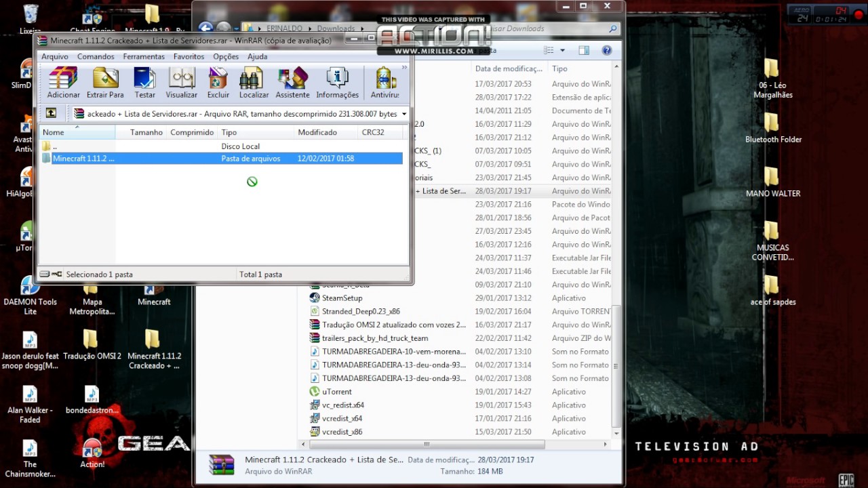Open the Comandos menu

click(x=96, y=57)
